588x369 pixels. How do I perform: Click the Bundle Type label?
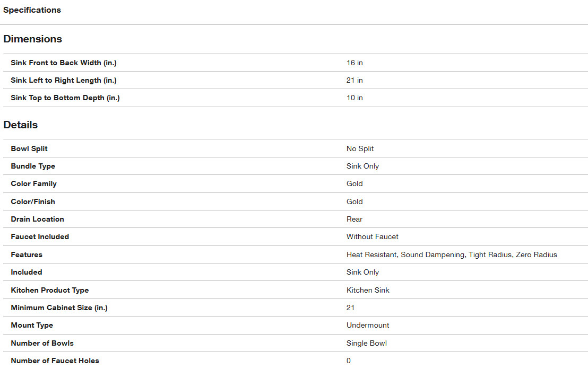point(33,166)
